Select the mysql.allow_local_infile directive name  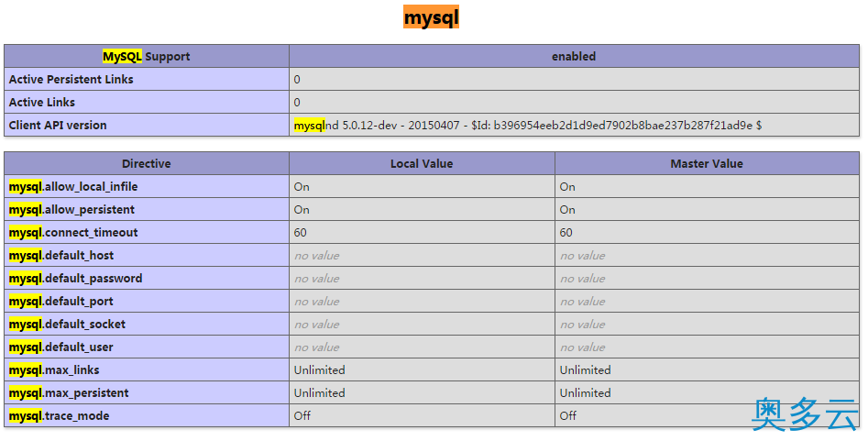pos(73,187)
